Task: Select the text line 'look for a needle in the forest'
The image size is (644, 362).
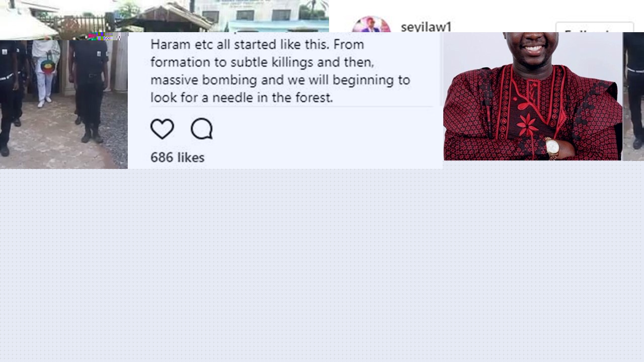Action: [x=242, y=98]
